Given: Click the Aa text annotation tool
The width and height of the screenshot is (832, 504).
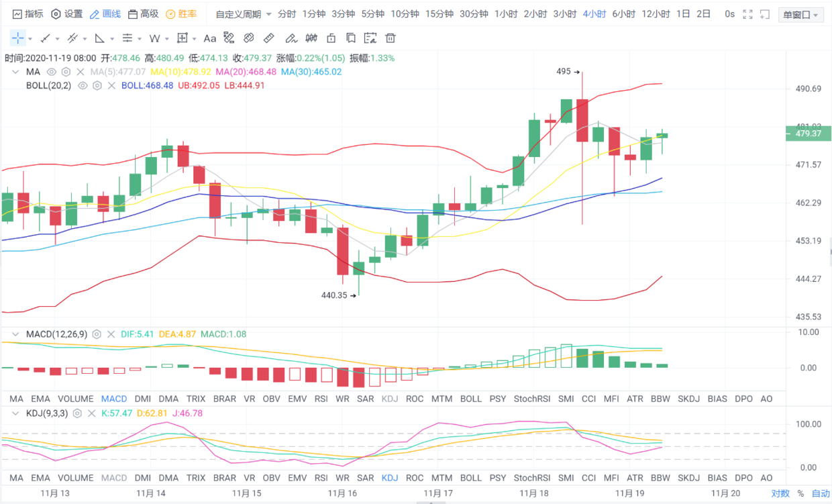Looking at the screenshot, I should 210,38.
